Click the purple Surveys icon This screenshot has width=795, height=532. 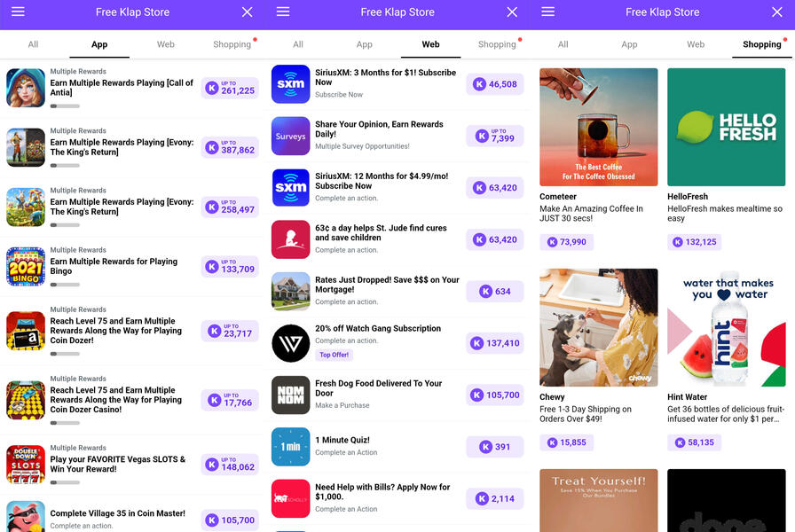click(290, 136)
